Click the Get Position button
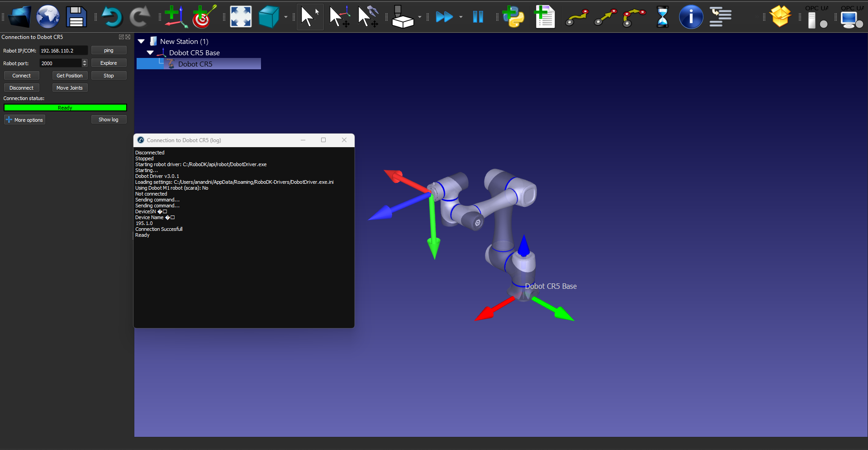Image resolution: width=868 pixels, height=450 pixels. tap(70, 76)
